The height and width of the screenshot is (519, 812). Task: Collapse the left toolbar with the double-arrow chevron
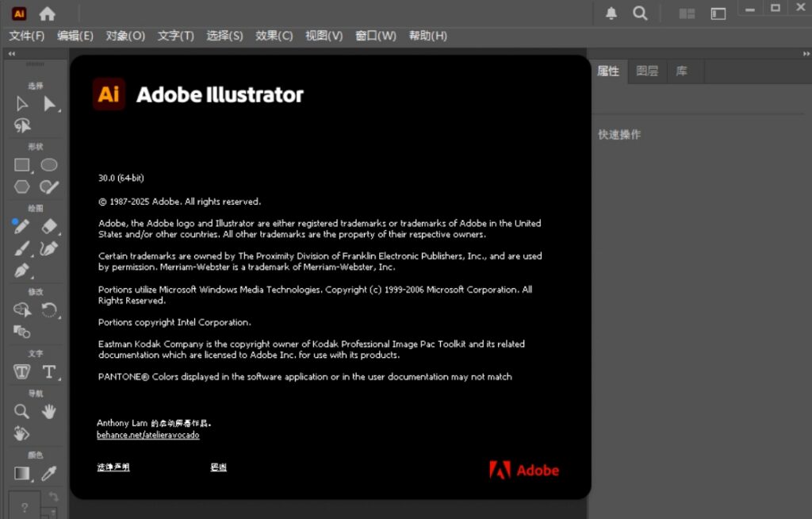click(11, 53)
